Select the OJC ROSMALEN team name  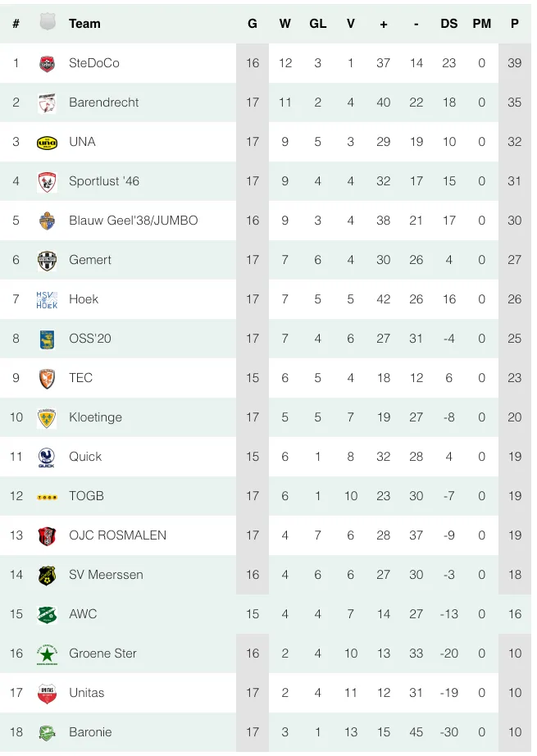117,535
